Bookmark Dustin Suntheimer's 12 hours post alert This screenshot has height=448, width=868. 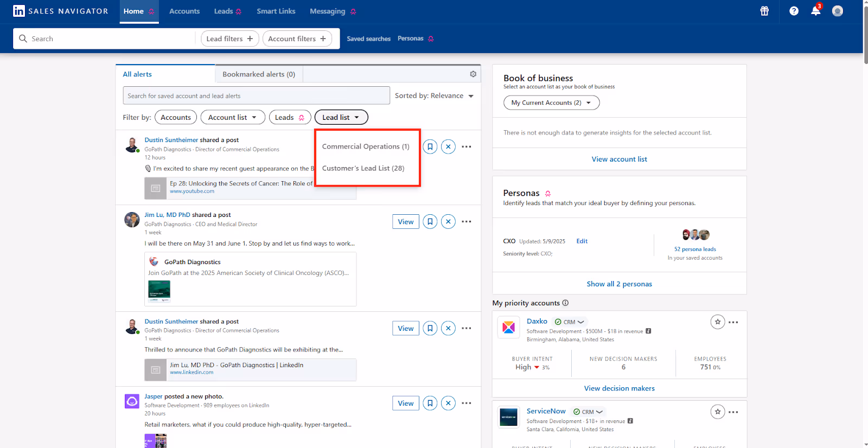[x=430, y=146]
